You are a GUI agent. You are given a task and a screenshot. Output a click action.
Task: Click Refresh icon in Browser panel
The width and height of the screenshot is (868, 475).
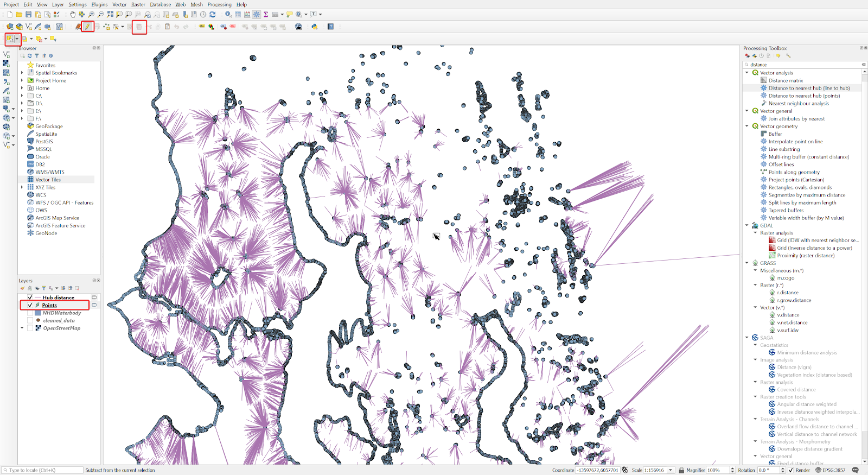pyautogui.click(x=30, y=56)
